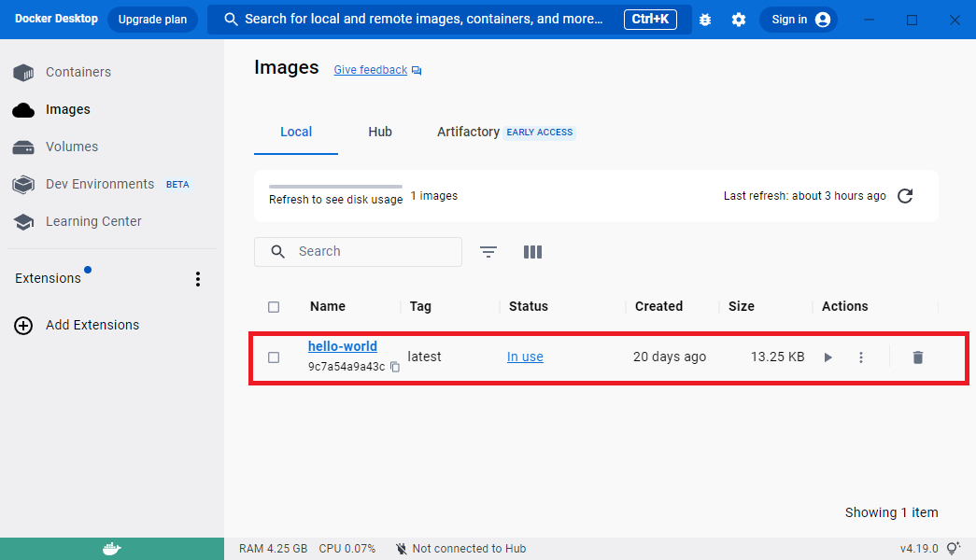Switch to the Hub tab
This screenshot has height=560, width=976.
380,132
